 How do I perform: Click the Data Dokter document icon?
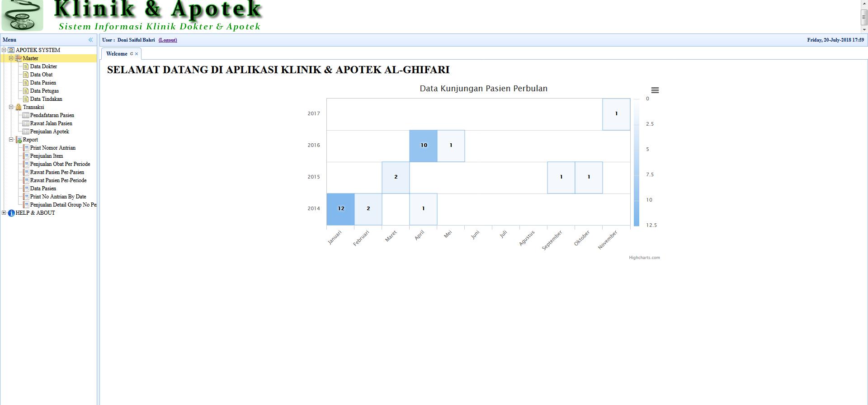tap(26, 66)
